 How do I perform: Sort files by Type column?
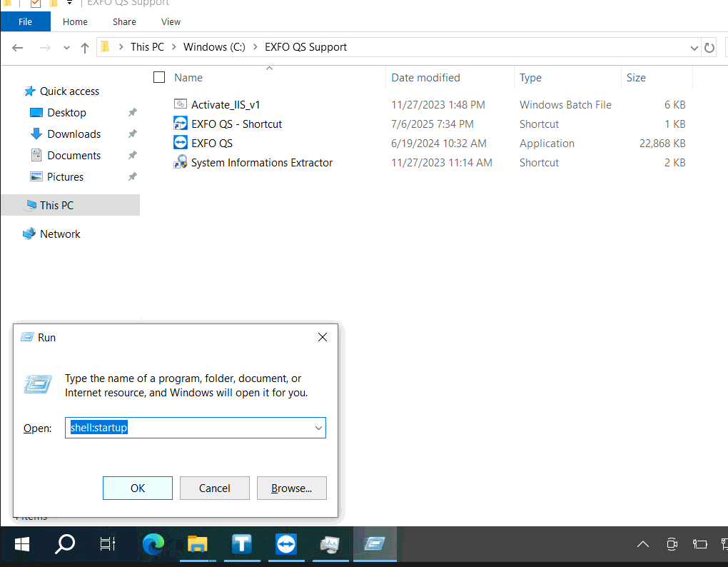[x=530, y=78]
